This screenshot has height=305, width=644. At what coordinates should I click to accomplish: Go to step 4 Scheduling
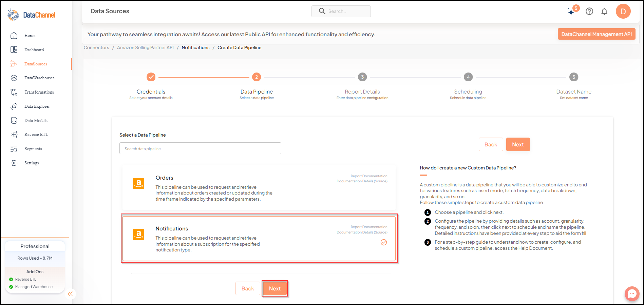(468, 77)
